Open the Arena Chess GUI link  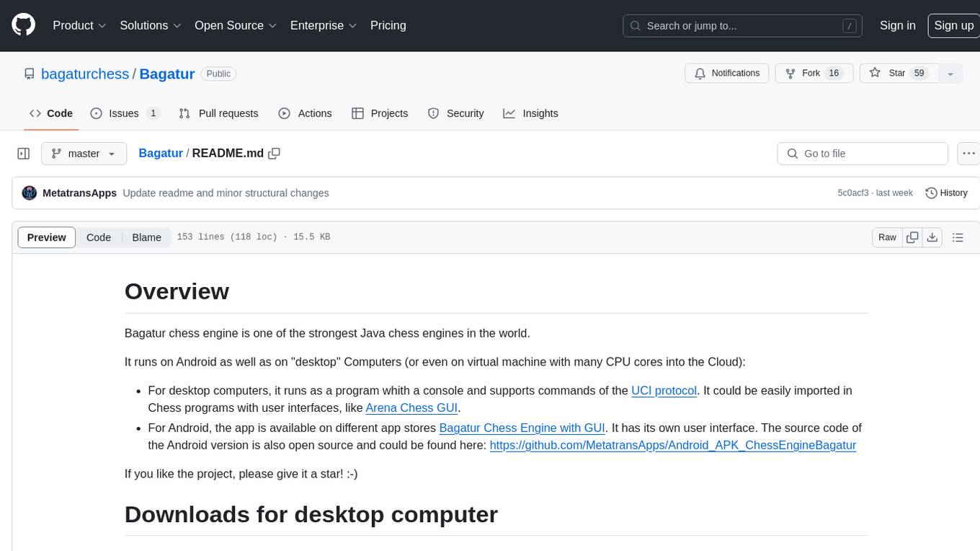[411, 407]
